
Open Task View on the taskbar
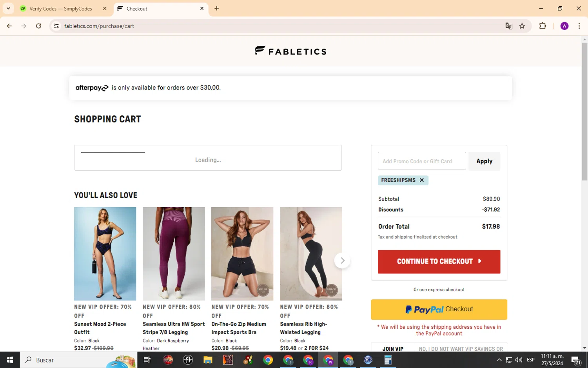[147, 360]
